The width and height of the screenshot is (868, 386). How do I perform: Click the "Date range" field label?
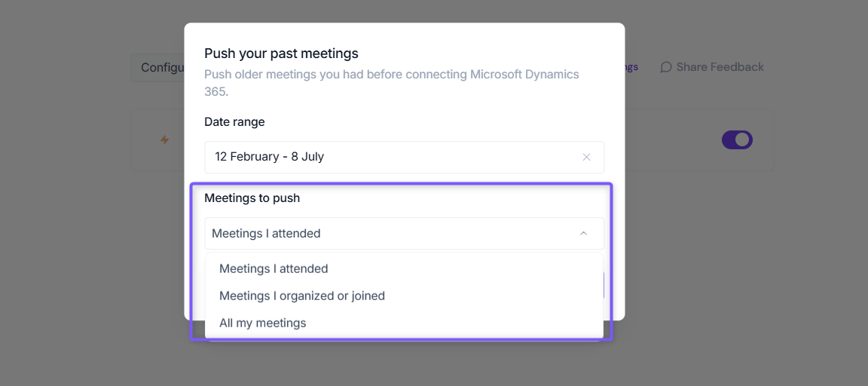(235, 122)
